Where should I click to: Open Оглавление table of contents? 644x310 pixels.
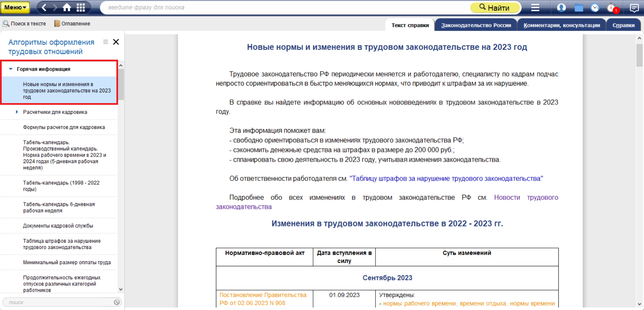pos(72,24)
